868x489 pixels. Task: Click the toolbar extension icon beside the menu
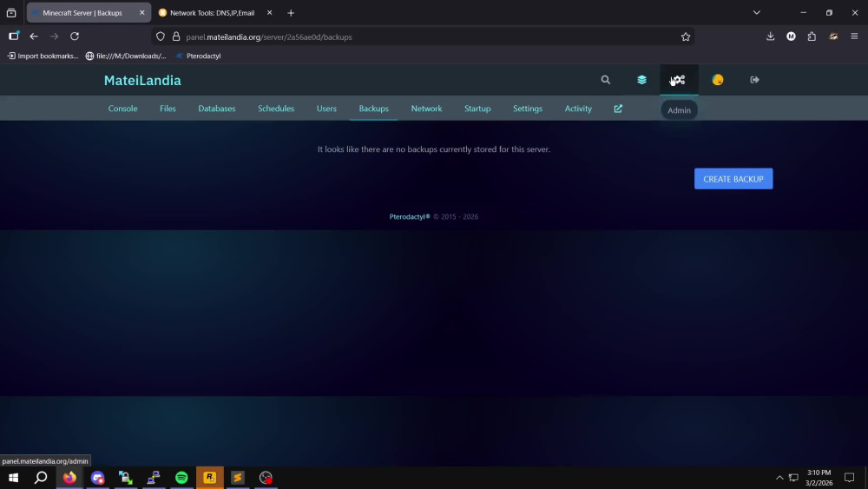[833, 36]
